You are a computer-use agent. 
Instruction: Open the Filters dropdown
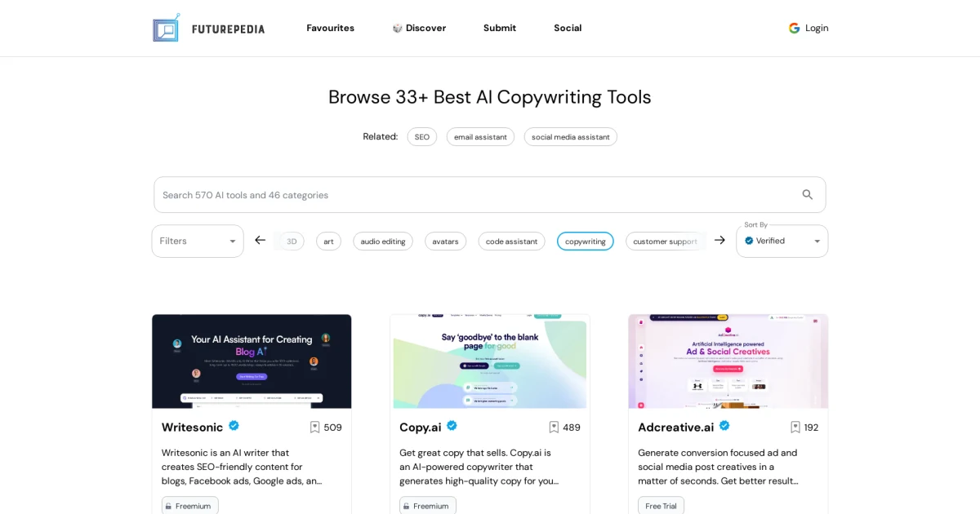point(197,241)
